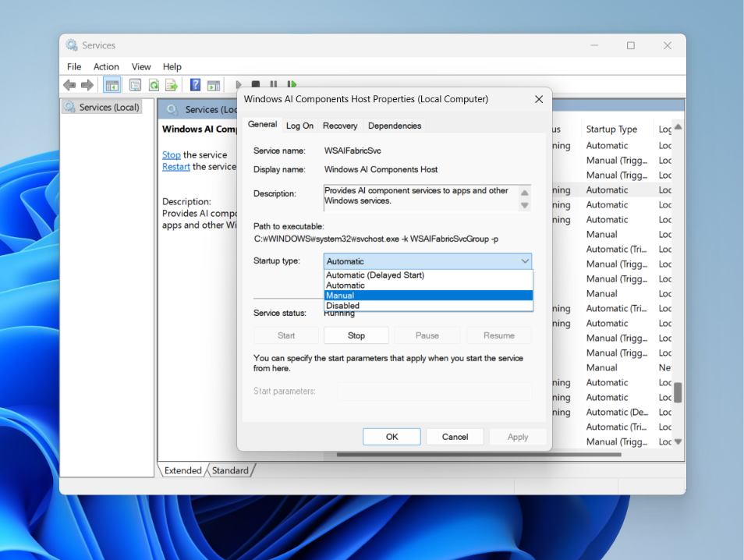
Task: Open the View menu
Action: click(141, 67)
